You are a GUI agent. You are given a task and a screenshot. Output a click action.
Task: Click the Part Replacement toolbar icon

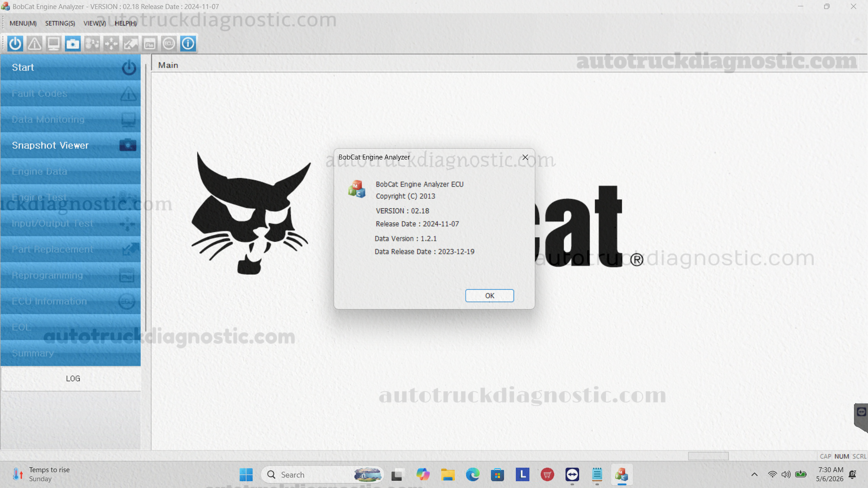point(130,43)
